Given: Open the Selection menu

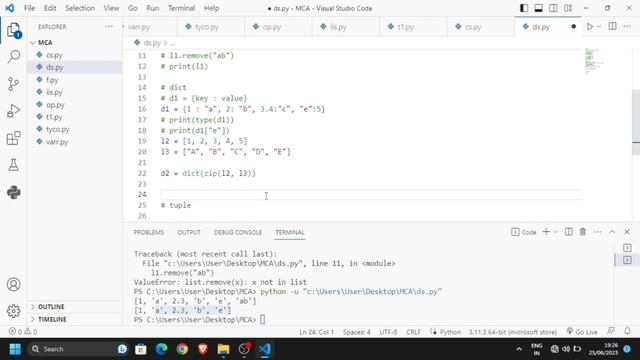Looking at the screenshot, I should (80, 8).
